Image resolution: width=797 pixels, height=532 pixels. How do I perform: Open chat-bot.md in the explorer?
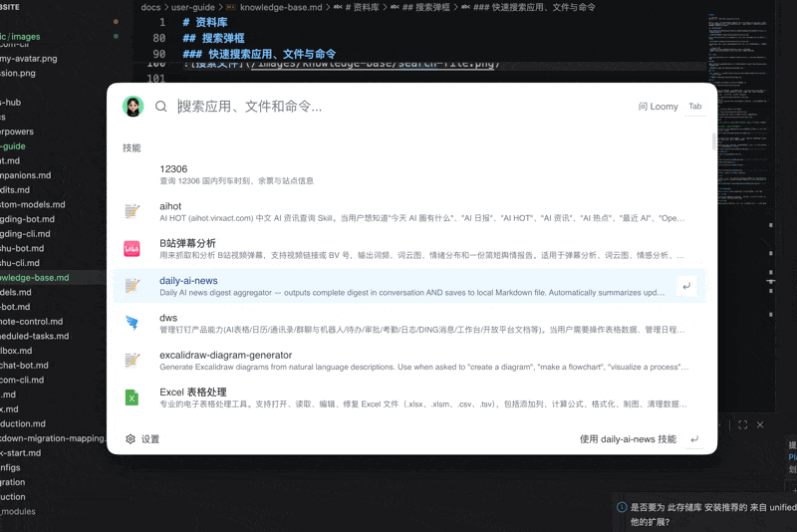pos(24,366)
